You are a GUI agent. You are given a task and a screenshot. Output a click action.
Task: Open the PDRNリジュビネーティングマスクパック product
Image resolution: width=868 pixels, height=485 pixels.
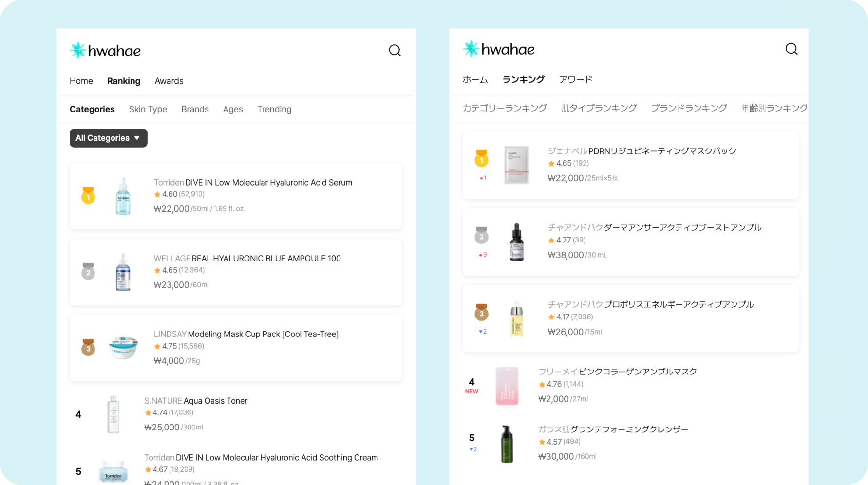point(630,165)
